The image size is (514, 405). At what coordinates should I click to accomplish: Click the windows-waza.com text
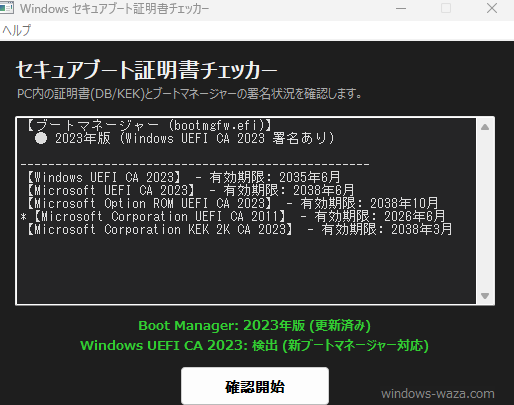click(x=438, y=394)
